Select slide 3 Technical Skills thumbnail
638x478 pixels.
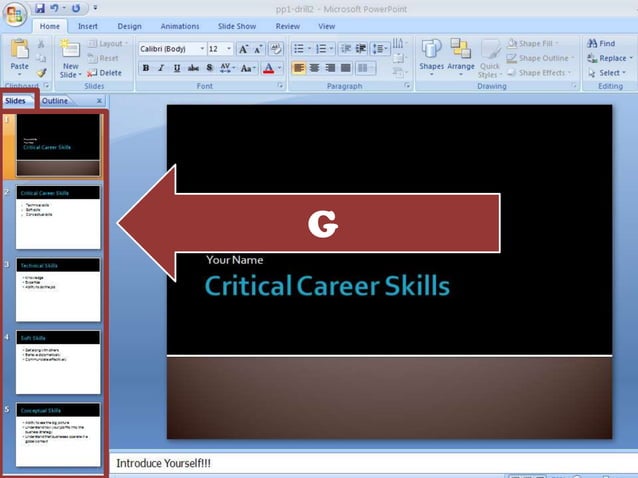[58, 289]
